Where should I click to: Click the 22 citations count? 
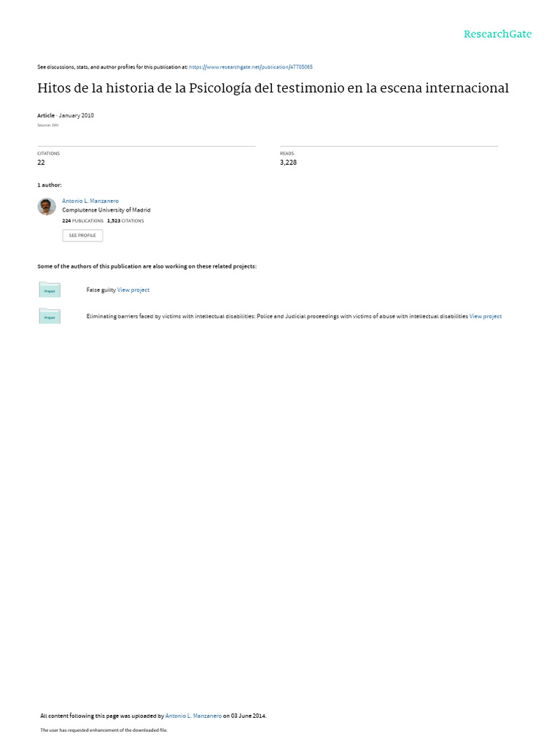pyautogui.click(x=41, y=163)
